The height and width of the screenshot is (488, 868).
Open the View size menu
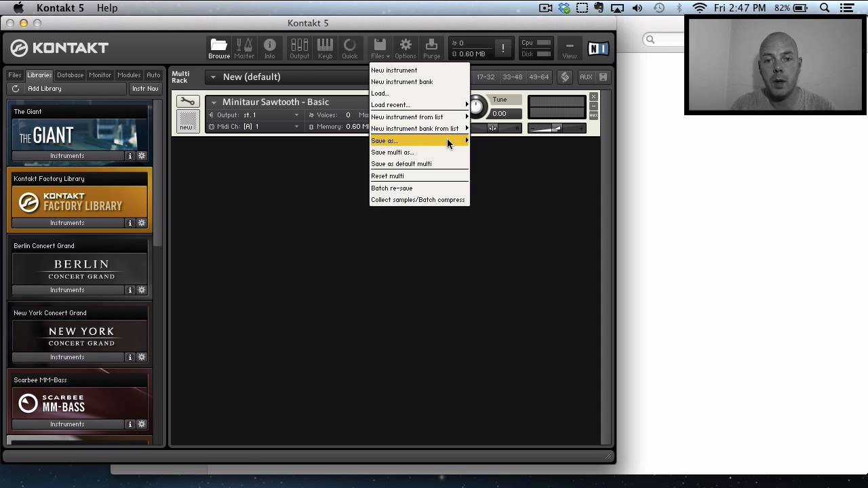[569, 48]
